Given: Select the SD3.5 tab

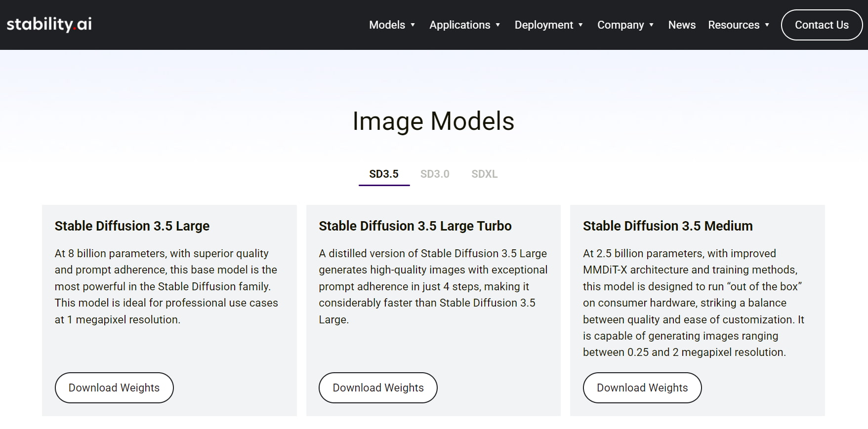Looking at the screenshot, I should click(x=384, y=174).
